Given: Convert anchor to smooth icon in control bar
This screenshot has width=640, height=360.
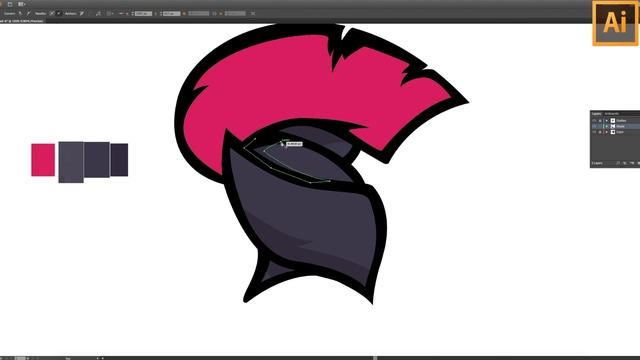Looking at the screenshot, I should click(x=28, y=13).
